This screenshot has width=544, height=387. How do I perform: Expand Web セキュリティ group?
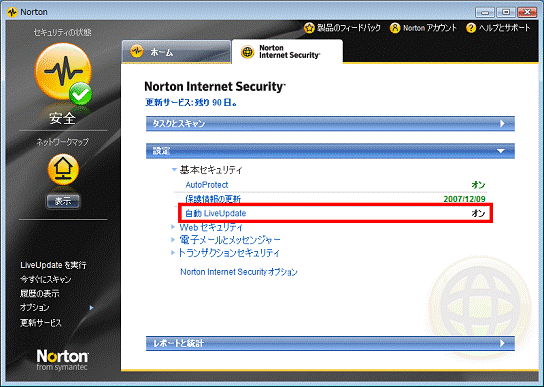tap(173, 227)
